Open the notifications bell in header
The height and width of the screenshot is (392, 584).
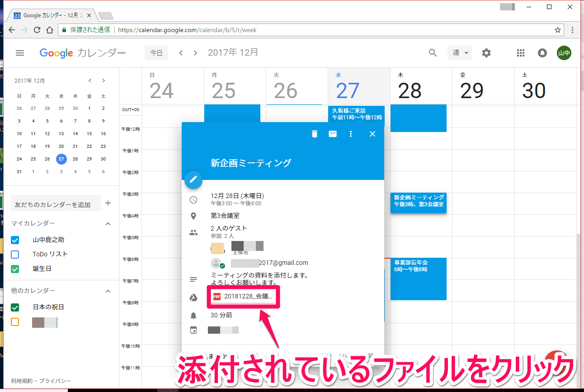tap(542, 53)
